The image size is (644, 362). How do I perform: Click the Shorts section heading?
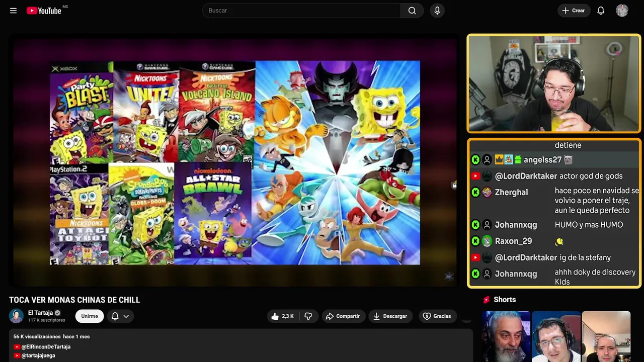(x=505, y=300)
